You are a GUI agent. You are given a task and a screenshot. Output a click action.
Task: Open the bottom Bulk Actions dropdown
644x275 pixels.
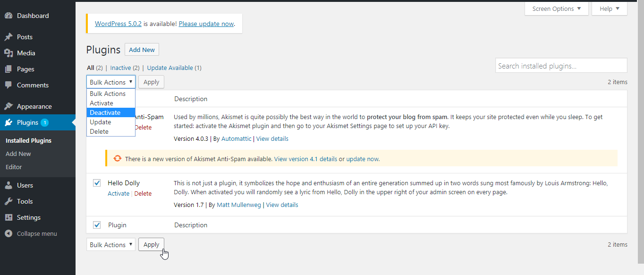click(111, 245)
